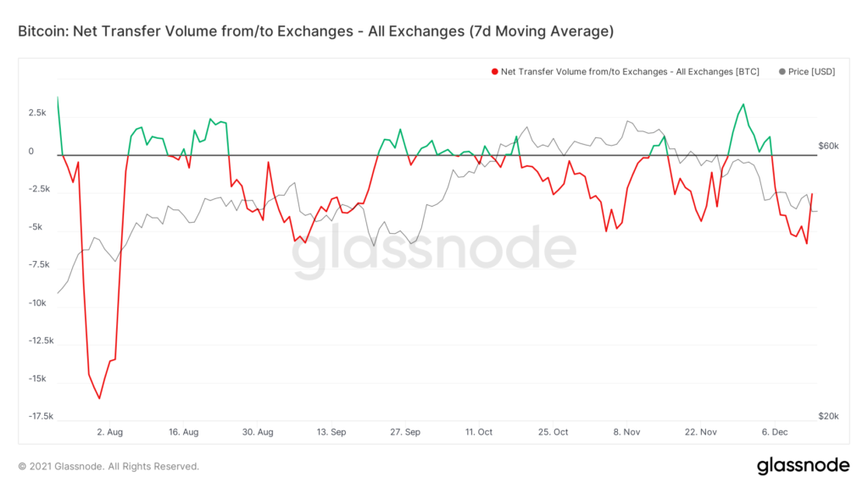This screenshot has width=868, height=488.
Task: Toggle the Price [USD] series label
Action: (811, 72)
